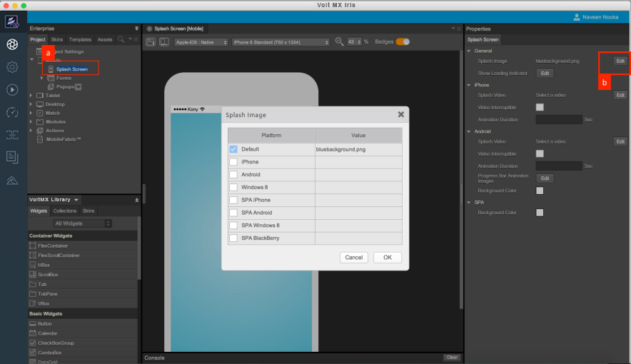This screenshot has height=364, width=631.
Task: Open the iPhone 6 Standard device dropdown
Action: (281, 42)
